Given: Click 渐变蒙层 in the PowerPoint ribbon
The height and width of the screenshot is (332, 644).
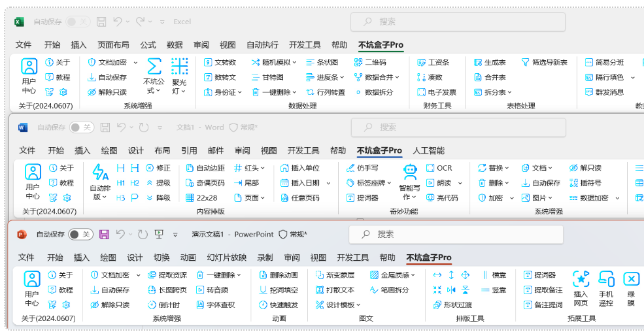Looking at the screenshot, I should pyautogui.click(x=335, y=275).
